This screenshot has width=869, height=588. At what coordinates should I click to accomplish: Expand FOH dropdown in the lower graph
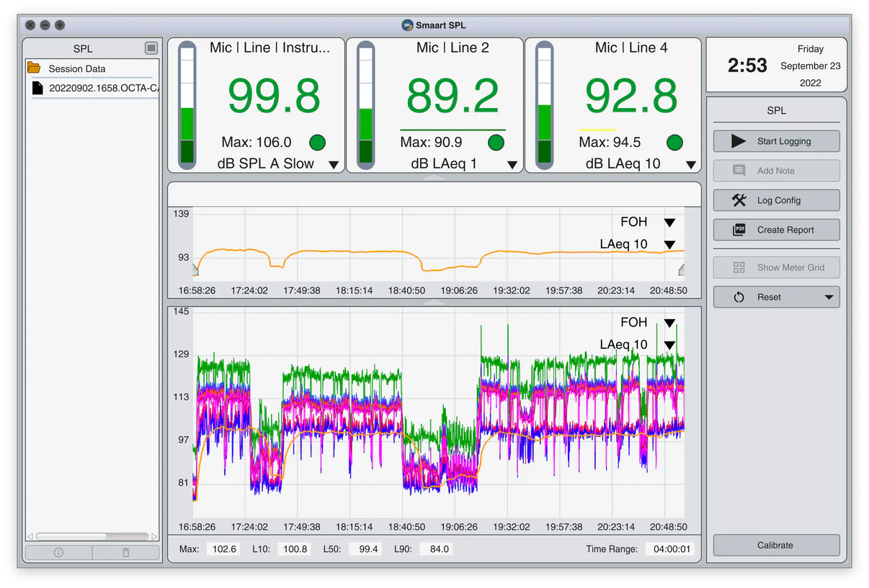pyautogui.click(x=669, y=323)
